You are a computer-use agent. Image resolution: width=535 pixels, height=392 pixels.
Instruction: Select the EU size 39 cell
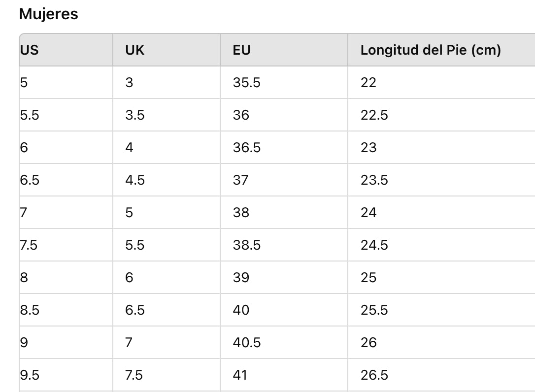241,277
